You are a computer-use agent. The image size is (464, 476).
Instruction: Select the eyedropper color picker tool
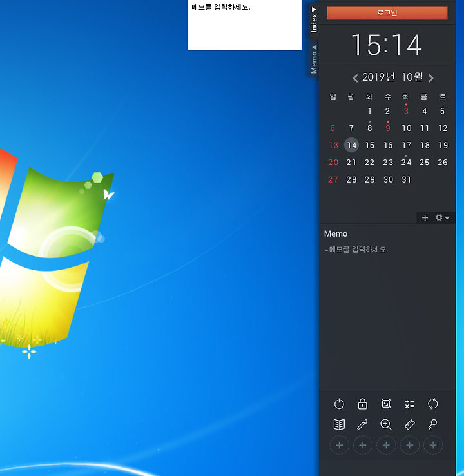click(362, 424)
